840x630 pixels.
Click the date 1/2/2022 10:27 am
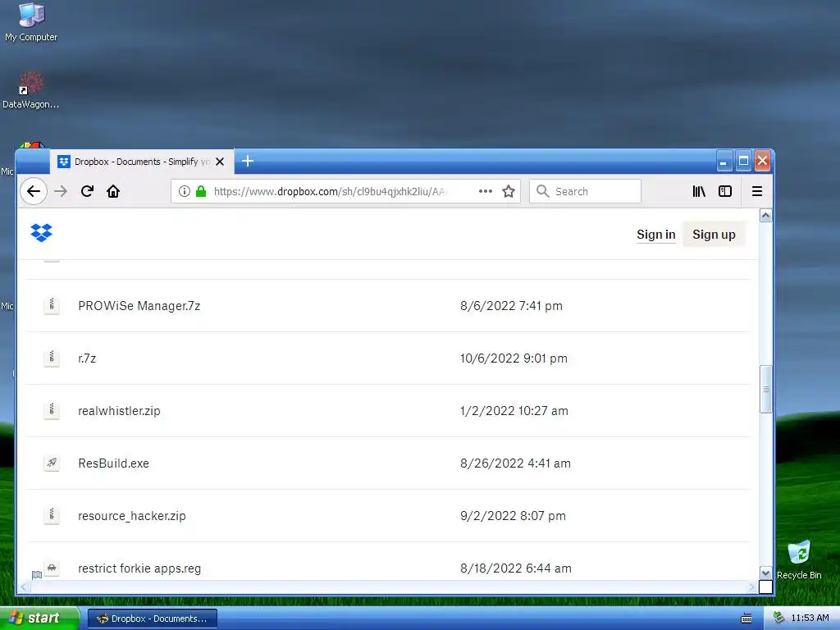(x=514, y=411)
